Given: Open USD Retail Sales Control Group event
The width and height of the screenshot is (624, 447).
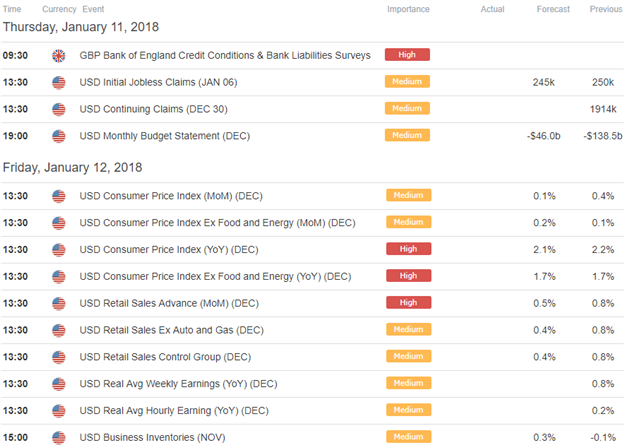Looking at the screenshot, I should point(165,357).
